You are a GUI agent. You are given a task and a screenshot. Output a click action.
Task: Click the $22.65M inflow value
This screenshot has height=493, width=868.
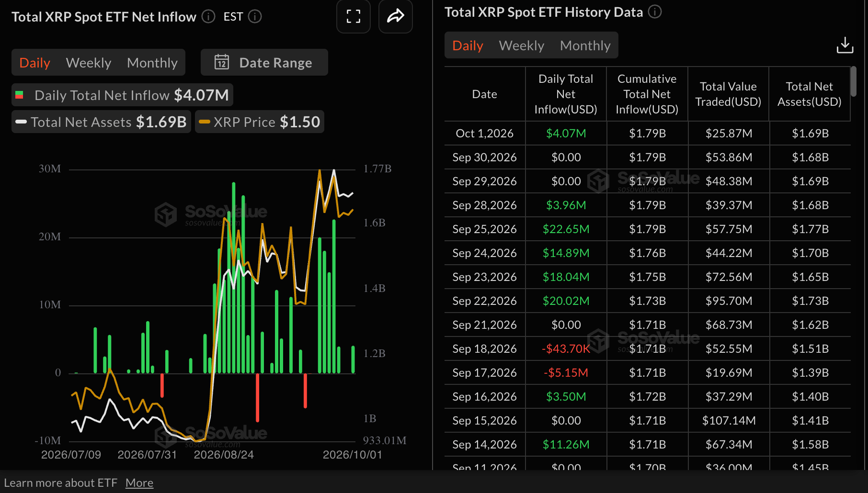(x=566, y=229)
